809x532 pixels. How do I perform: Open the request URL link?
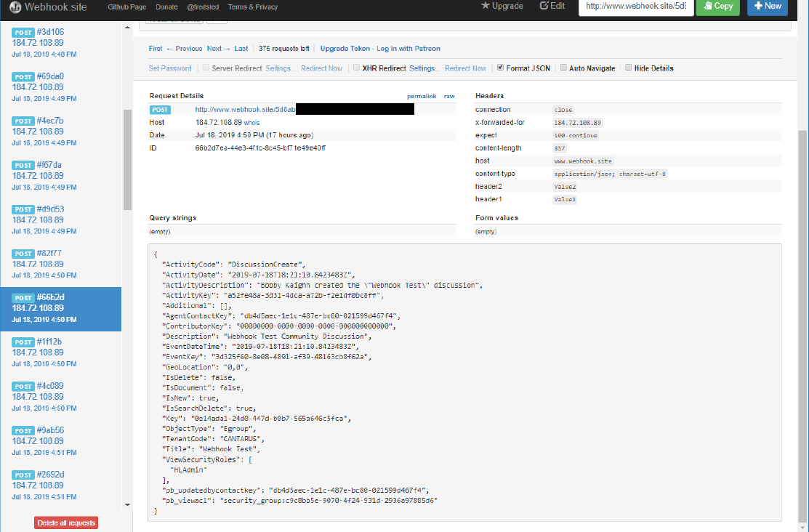(245, 110)
